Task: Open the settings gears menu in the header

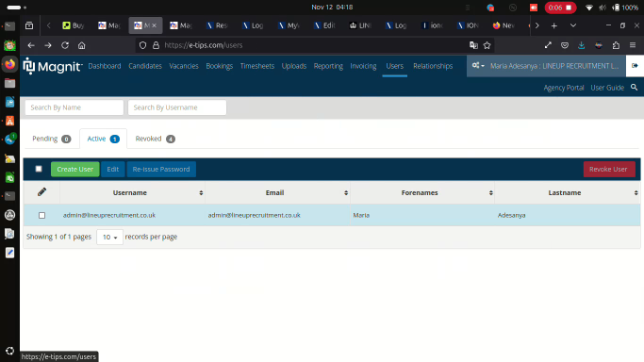Action: 478,66
